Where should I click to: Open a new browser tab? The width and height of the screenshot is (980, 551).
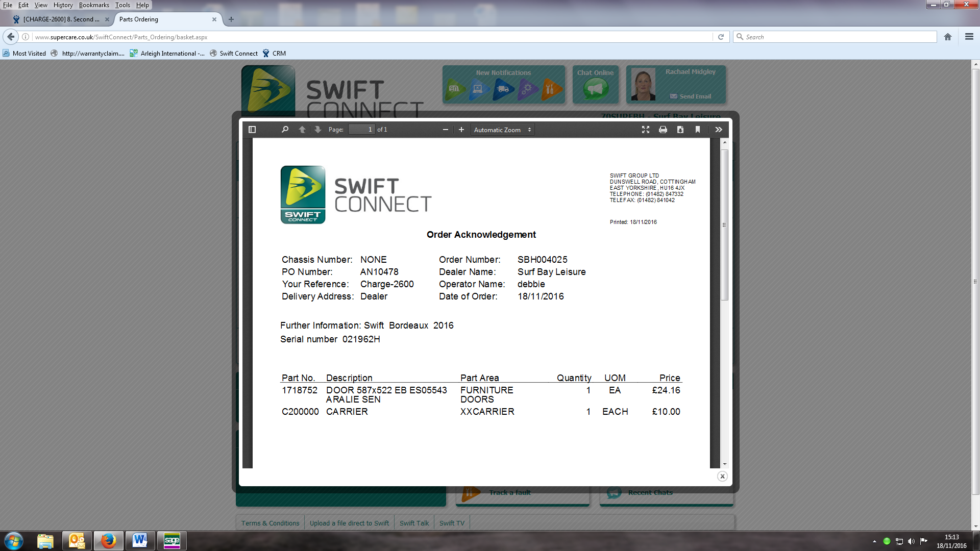[x=231, y=19]
